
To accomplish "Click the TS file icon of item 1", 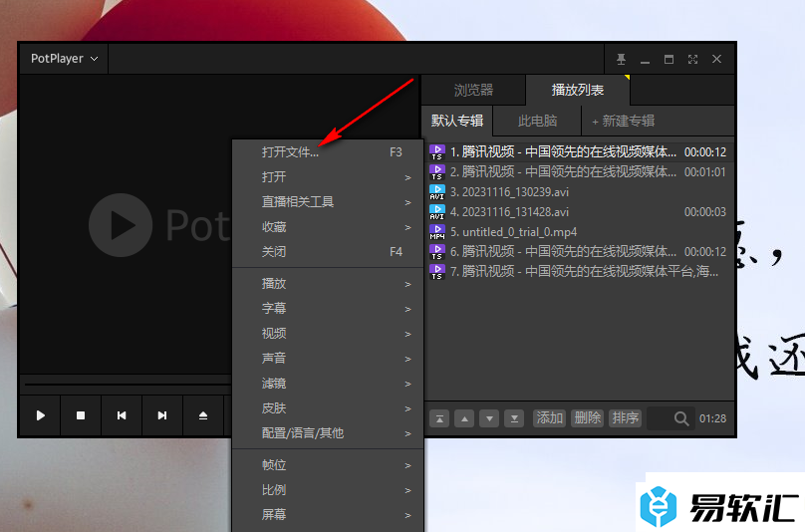I will coord(437,152).
